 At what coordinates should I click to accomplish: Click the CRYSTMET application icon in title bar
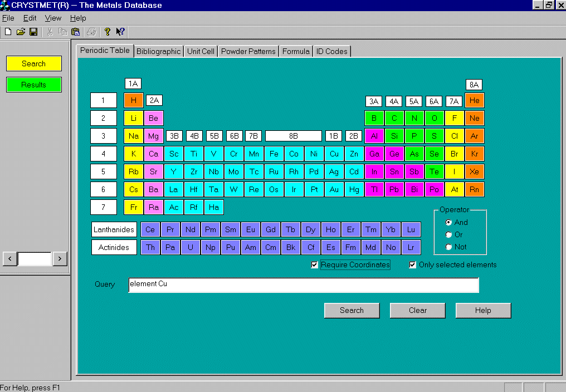4,5
